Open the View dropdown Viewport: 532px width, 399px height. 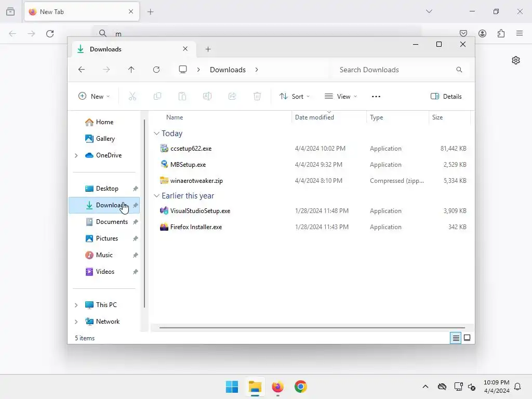(341, 96)
